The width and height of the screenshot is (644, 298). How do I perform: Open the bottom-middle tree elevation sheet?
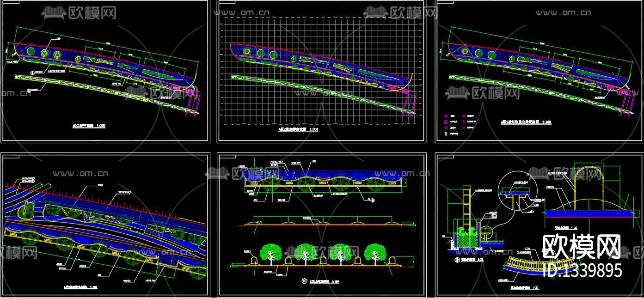[x=322, y=225]
